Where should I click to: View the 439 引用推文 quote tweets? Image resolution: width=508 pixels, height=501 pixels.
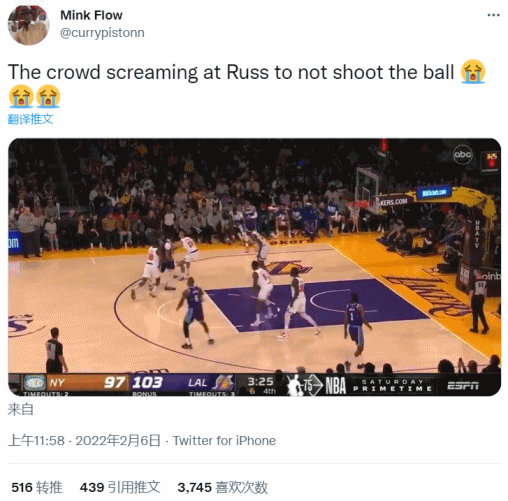coord(120,487)
